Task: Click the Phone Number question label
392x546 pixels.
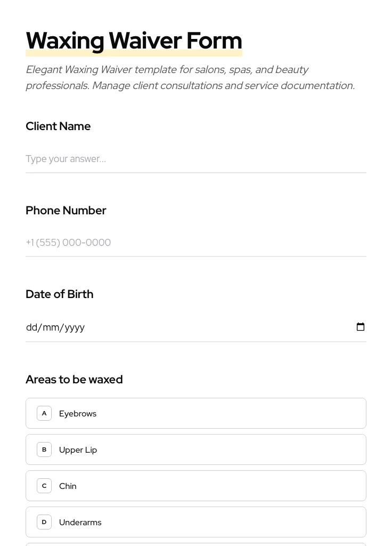Action: (66, 211)
